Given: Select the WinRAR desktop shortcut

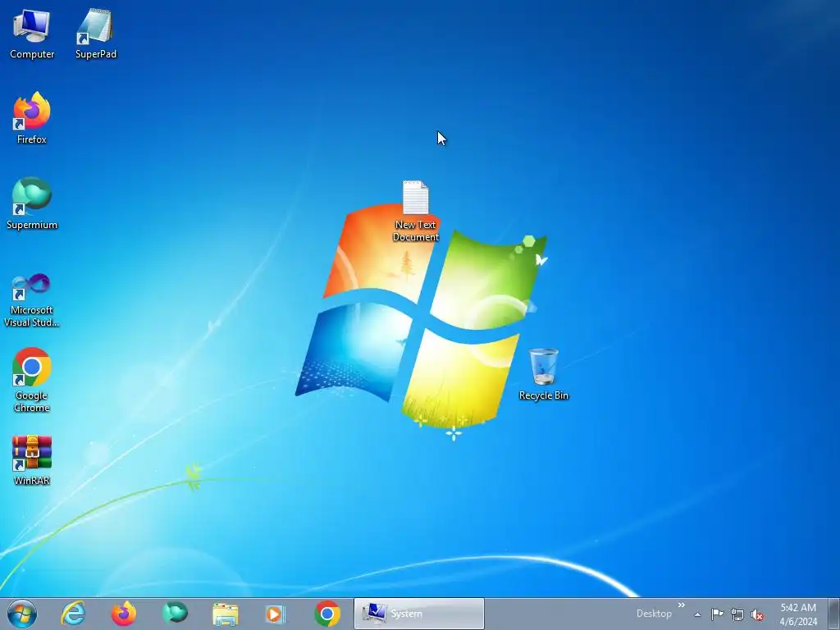Looking at the screenshot, I should 32,460.
